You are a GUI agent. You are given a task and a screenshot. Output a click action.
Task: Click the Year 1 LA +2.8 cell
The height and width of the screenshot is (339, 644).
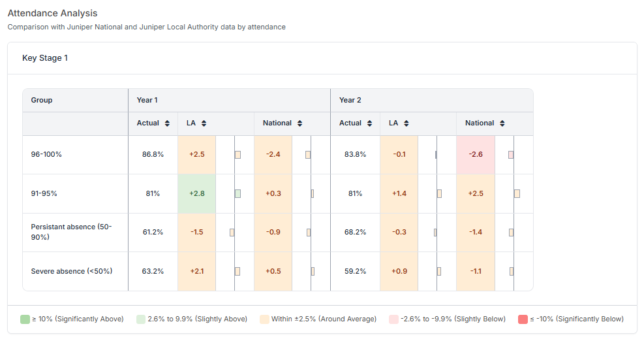click(197, 193)
